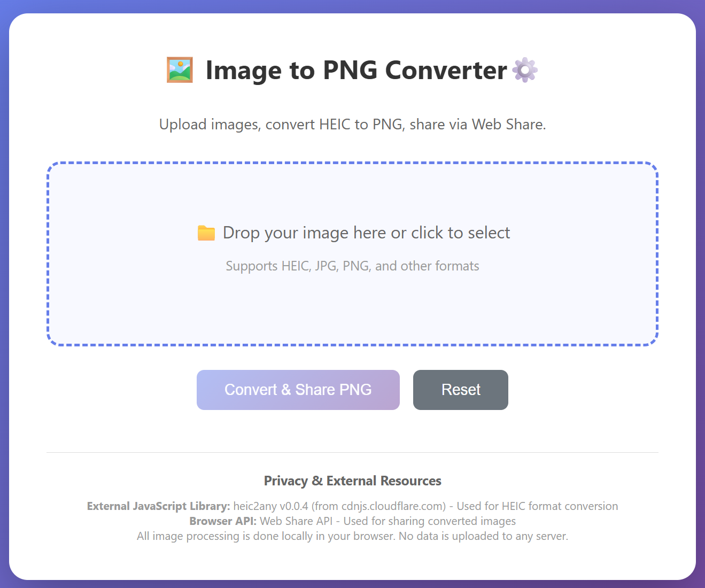Click the folder icon in the upload area
705x588 pixels.
click(x=206, y=232)
